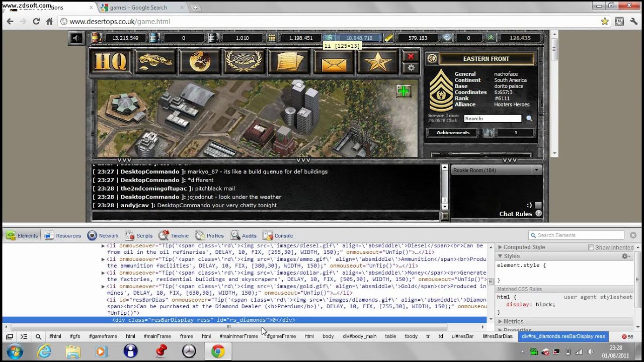This screenshot has height=362, width=644.
Task: Switch to the Timeline devtools tab
Action: click(174, 235)
